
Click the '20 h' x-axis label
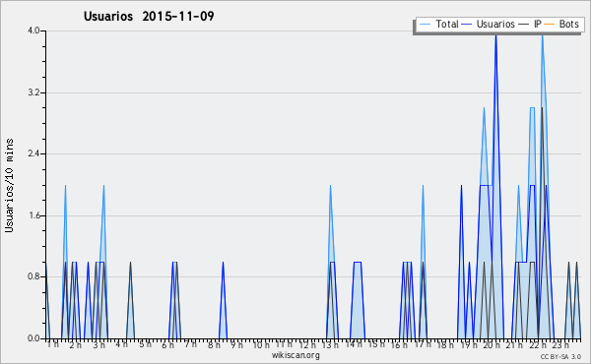tap(492, 345)
